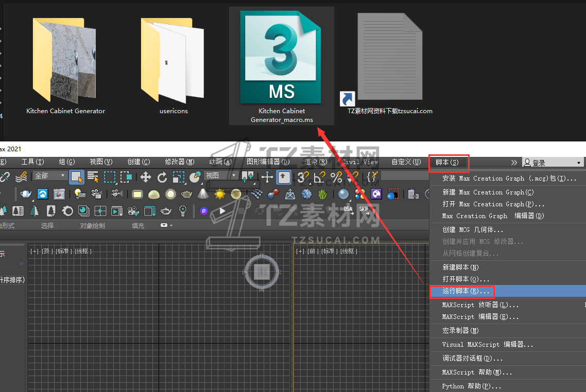Click the Use Pivot Point Center icon
The image size is (586, 392).
pos(247,177)
